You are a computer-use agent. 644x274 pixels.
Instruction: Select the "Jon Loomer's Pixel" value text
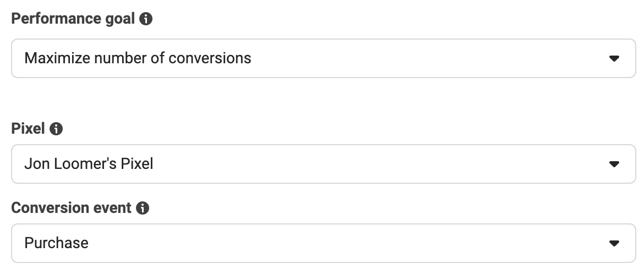89,164
